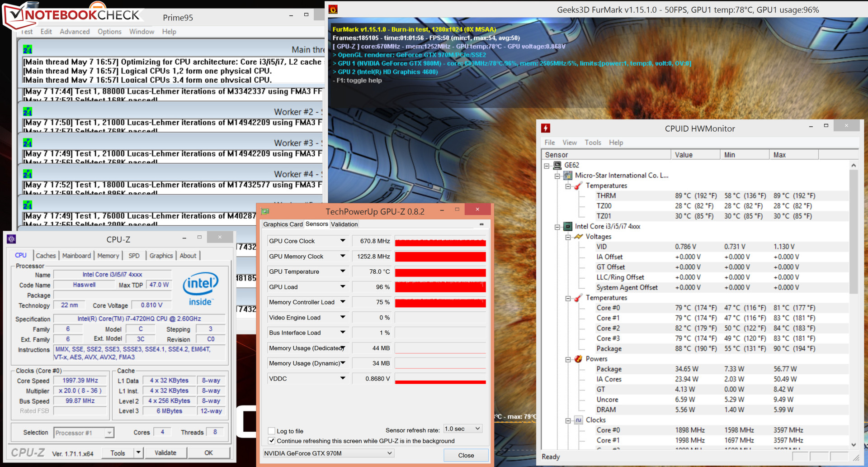
Task: Uncheck Continue refreshing in background checkbox
Action: [x=271, y=441]
